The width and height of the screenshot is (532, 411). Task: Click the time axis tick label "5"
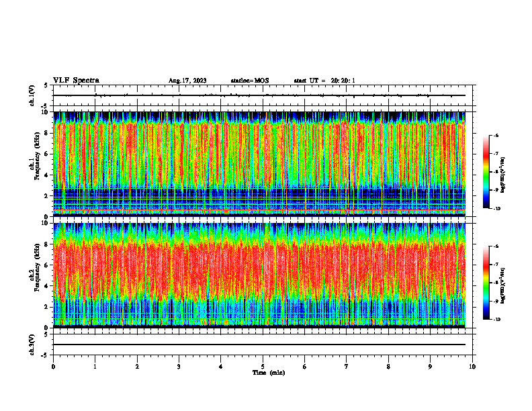(263, 367)
